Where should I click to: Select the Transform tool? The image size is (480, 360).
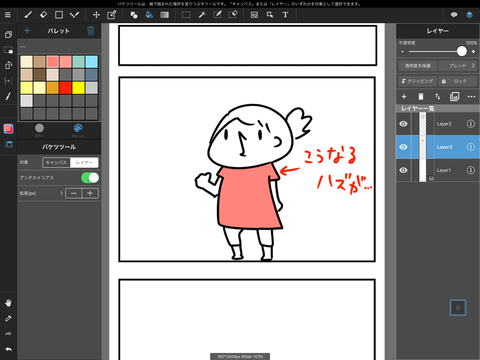111,15
